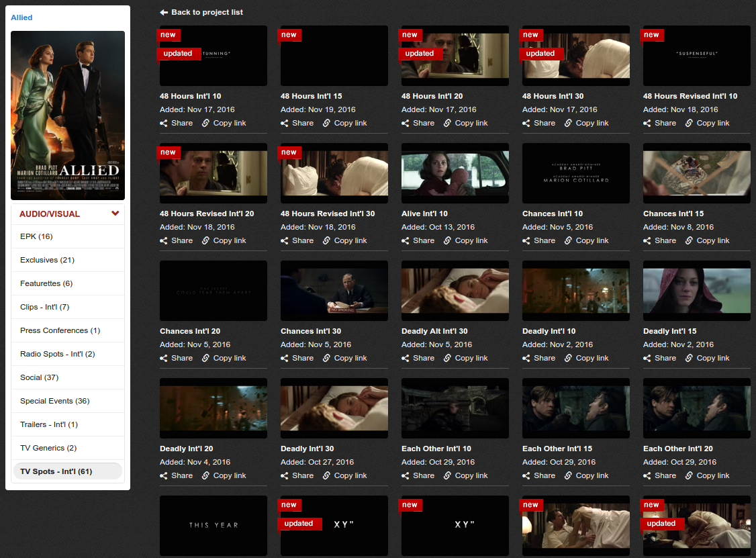Click copy link icon under 48 Hours Int'l 10
The width and height of the screenshot is (756, 558).
tap(205, 124)
